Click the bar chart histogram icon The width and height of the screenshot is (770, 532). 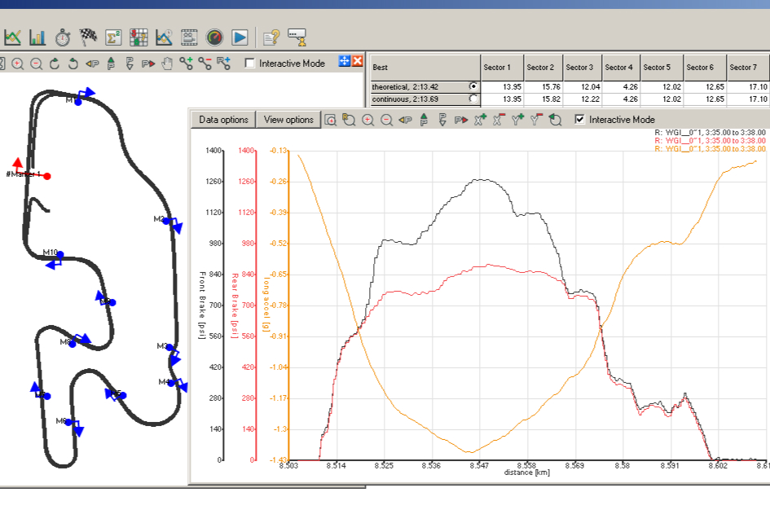37,37
